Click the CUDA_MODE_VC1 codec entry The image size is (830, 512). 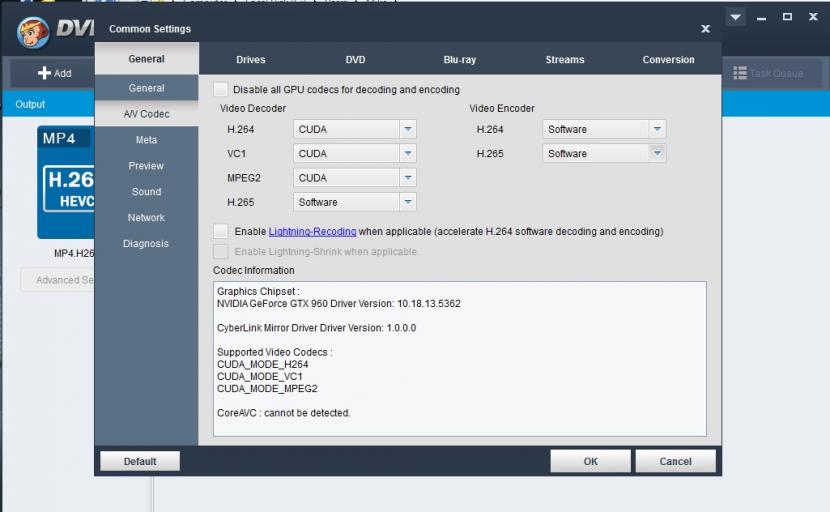coord(260,376)
